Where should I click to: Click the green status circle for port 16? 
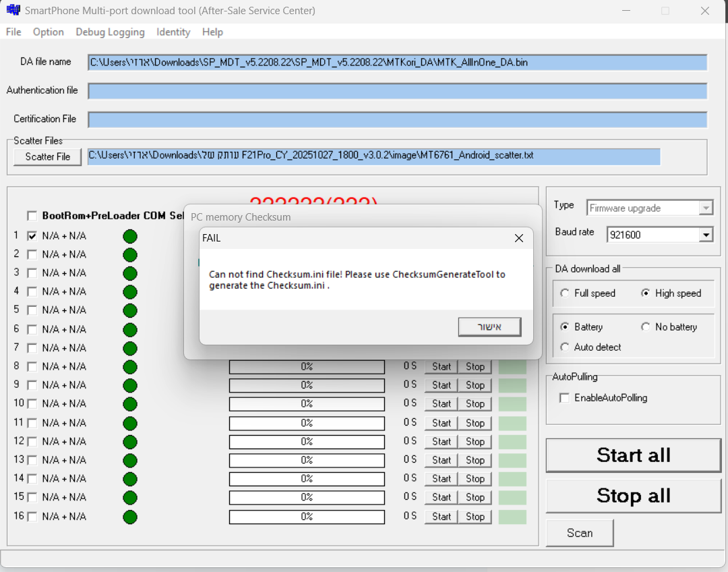(x=130, y=517)
